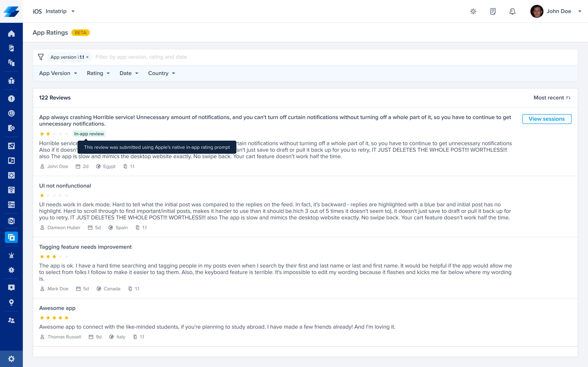588x367 pixels.
Task: Expand the Country filter dropdown
Action: point(161,73)
